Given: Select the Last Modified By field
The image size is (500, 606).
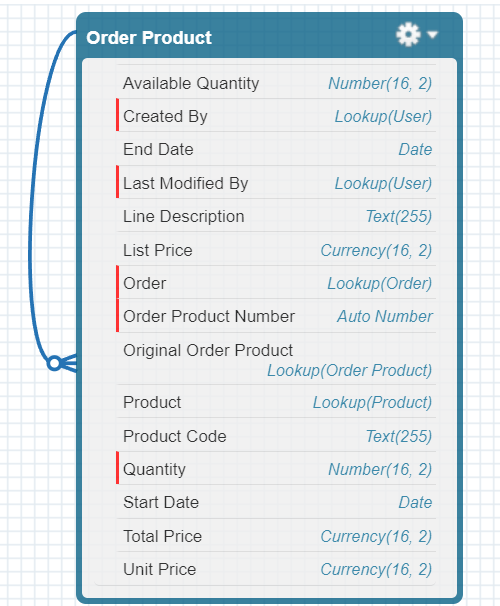Looking at the screenshot, I should pos(276,182).
